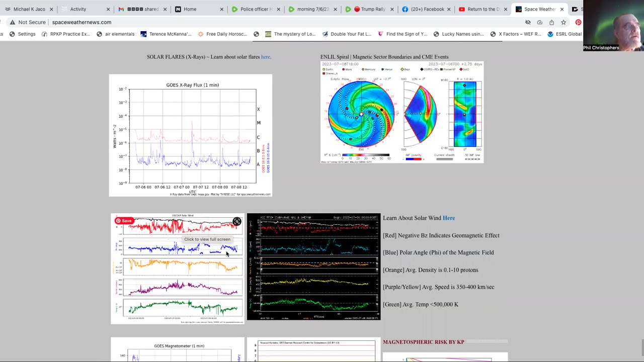
Task: Close the Home tab
Action: pos(222,9)
